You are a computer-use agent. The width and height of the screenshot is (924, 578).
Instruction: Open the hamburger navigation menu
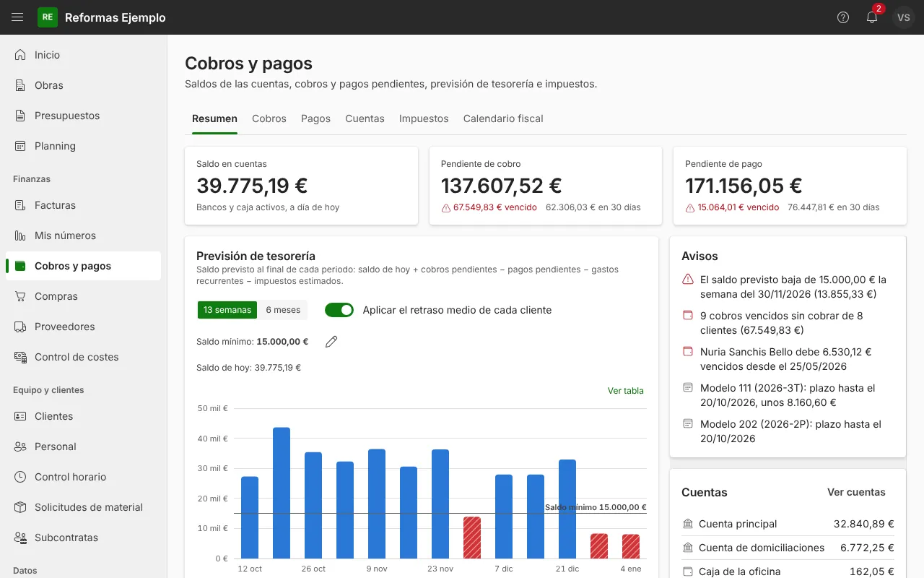pyautogui.click(x=18, y=17)
